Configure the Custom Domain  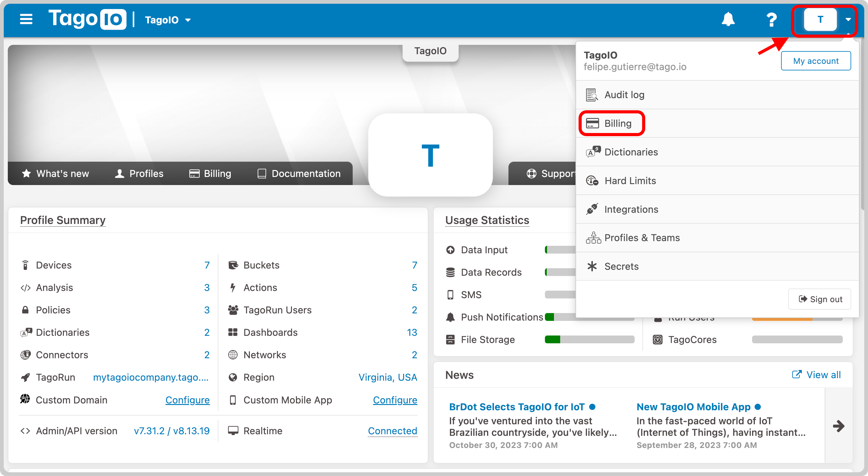click(x=187, y=400)
